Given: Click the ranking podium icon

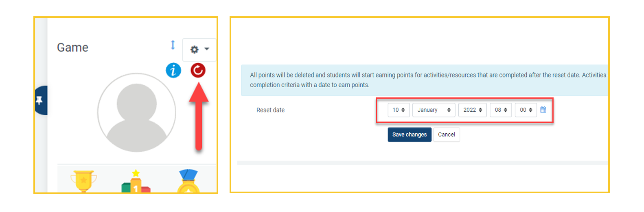Looking at the screenshot, I should [136, 182].
